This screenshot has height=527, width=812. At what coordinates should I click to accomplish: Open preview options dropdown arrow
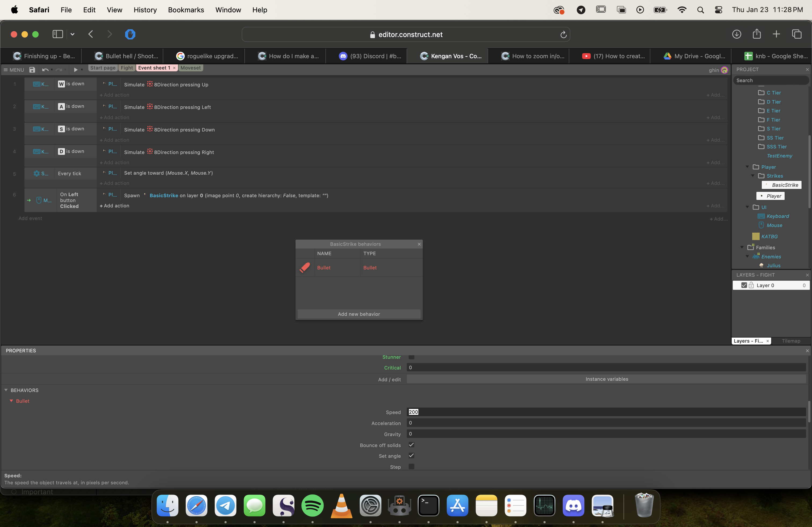(x=82, y=70)
